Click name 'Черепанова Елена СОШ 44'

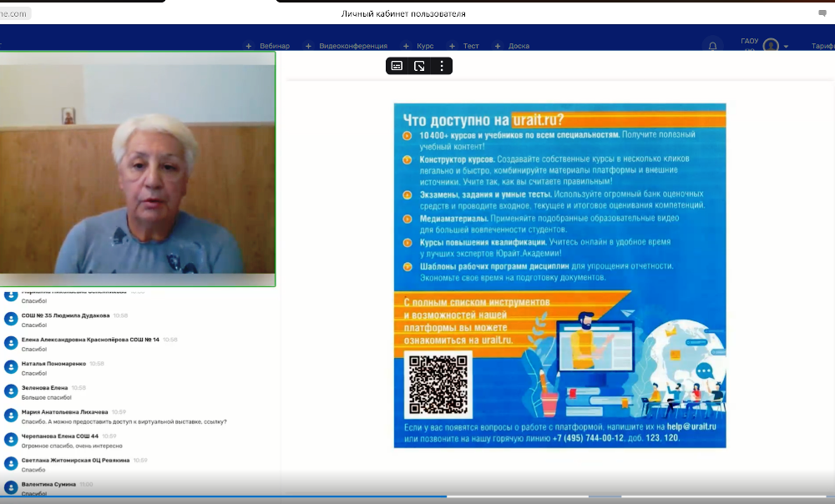point(59,436)
